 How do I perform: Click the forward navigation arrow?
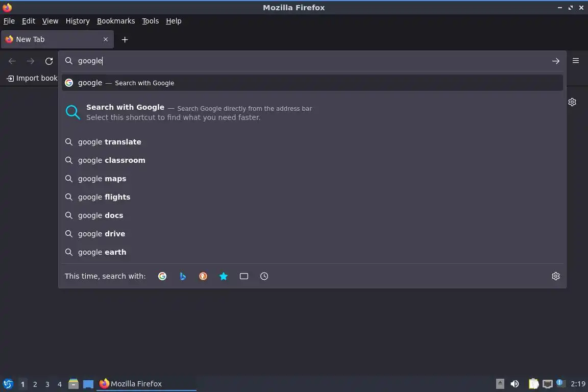pyautogui.click(x=31, y=61)
